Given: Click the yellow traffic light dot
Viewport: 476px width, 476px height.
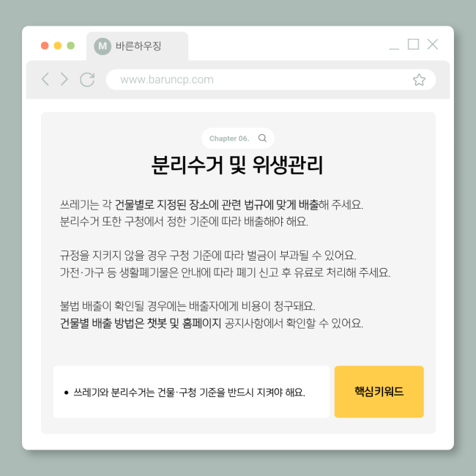Looking at the screenshot, I should [x=58, y=45].
